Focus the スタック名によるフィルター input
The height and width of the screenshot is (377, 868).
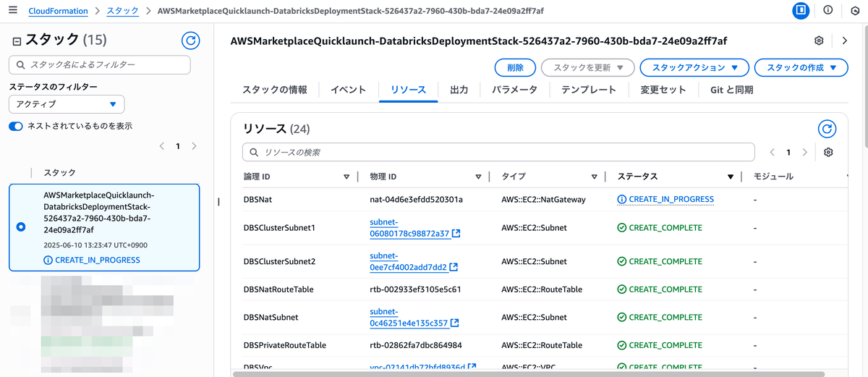[x=100, y=65]
